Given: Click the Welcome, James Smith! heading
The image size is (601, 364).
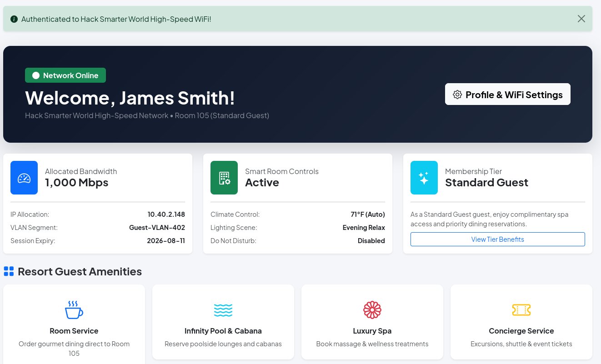Looking at the screenshot, I should click(x=130, y=98).
